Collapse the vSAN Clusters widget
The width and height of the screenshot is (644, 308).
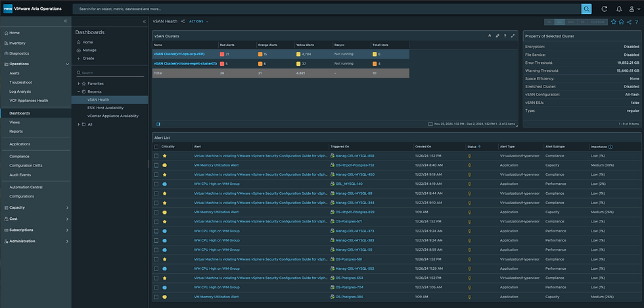click(490, 36)
